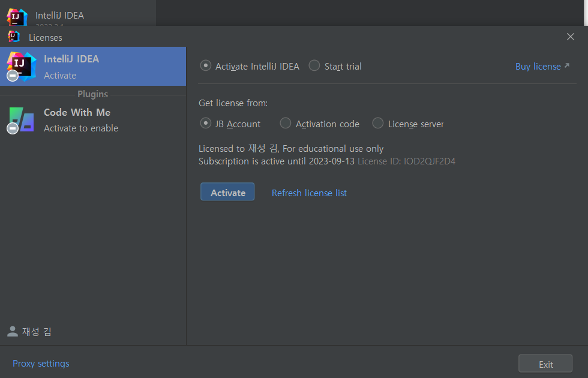Click the Exit button
Screen dimensions: 588x378
tap(545, 364)
